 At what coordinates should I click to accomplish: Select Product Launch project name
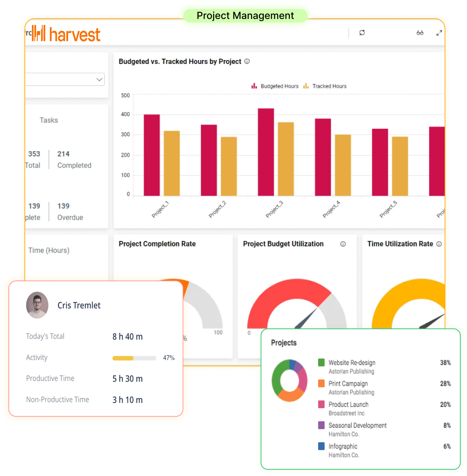pos(348,404)
